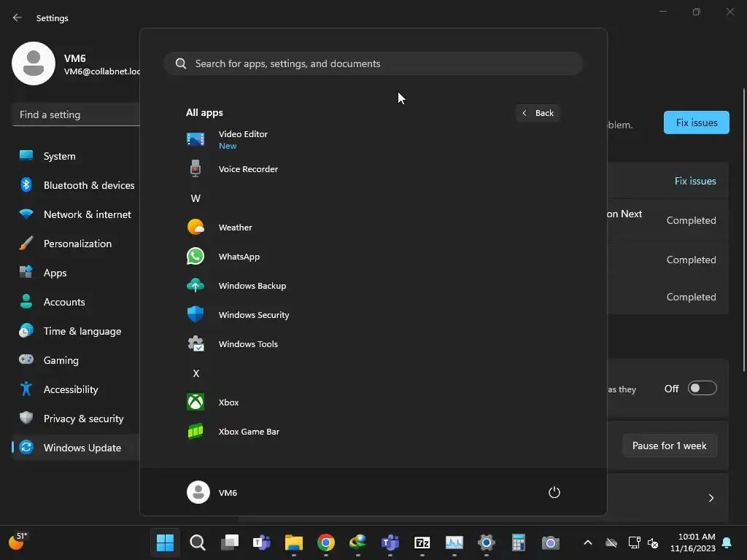Open notification bell in system tray
The width and height of the screenshot is (747, 560).
[727, 542]
